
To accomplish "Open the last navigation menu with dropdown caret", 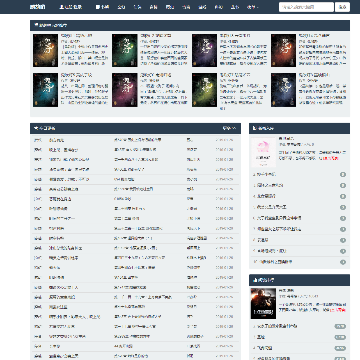I will pyautogui.click(x=252, y=7).
